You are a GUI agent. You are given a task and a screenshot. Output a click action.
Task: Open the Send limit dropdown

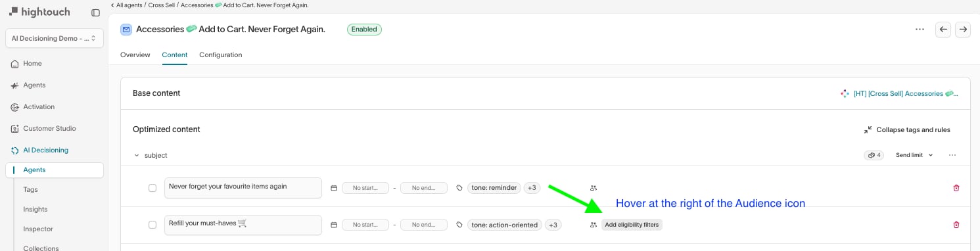click(x=914, y=156)
